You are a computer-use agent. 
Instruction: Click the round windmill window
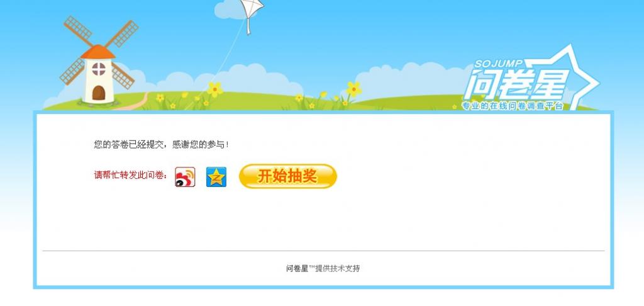(x=99, y=69)
